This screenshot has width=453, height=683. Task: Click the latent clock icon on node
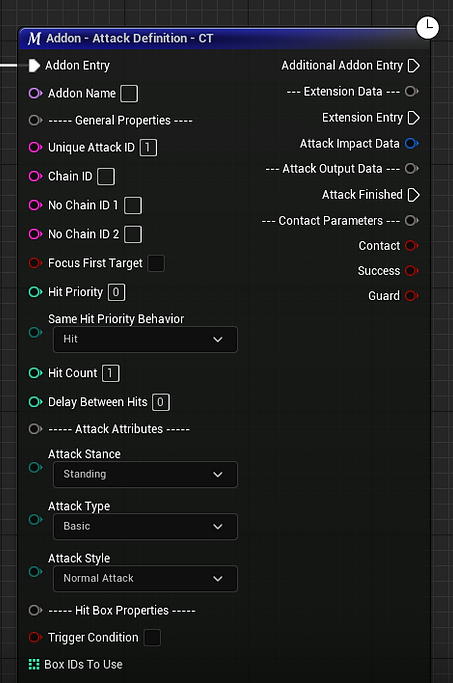coord(428,27)
